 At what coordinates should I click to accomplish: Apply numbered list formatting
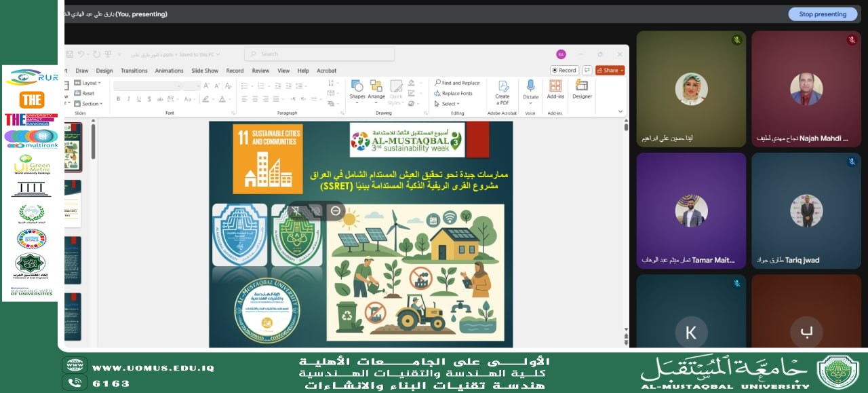262,86
